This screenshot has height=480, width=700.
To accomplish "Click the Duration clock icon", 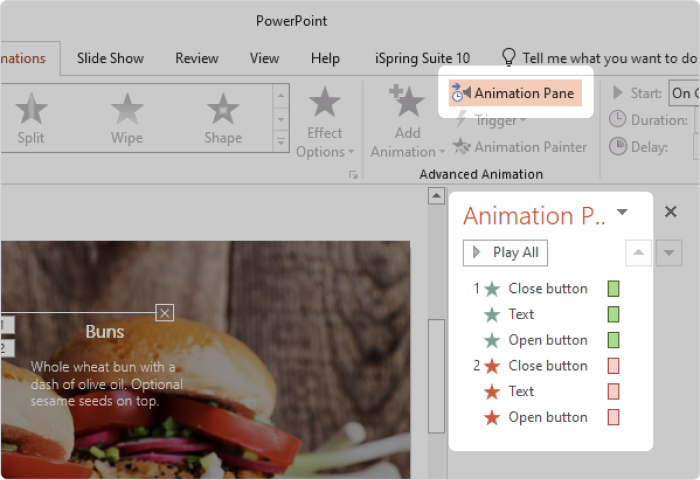I will pyautogui.click(x=617, y=120).
